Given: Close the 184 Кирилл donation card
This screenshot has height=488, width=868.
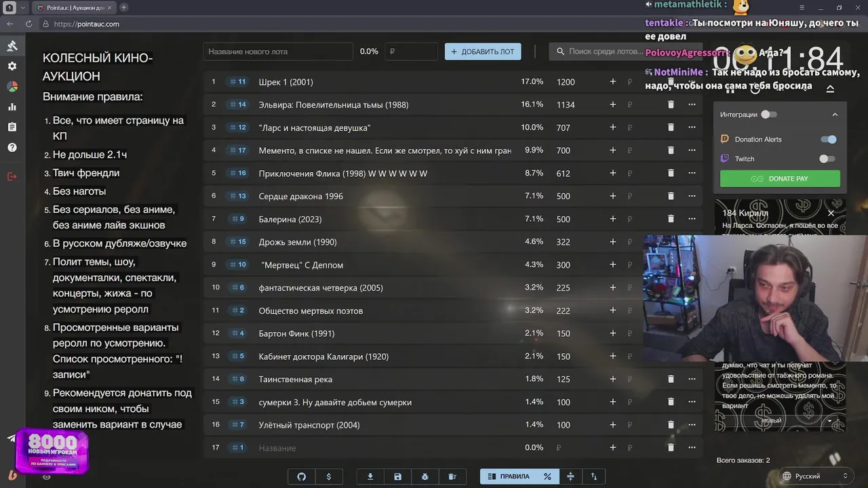Looking at the screenshot, I should click(x=831, y=213).
